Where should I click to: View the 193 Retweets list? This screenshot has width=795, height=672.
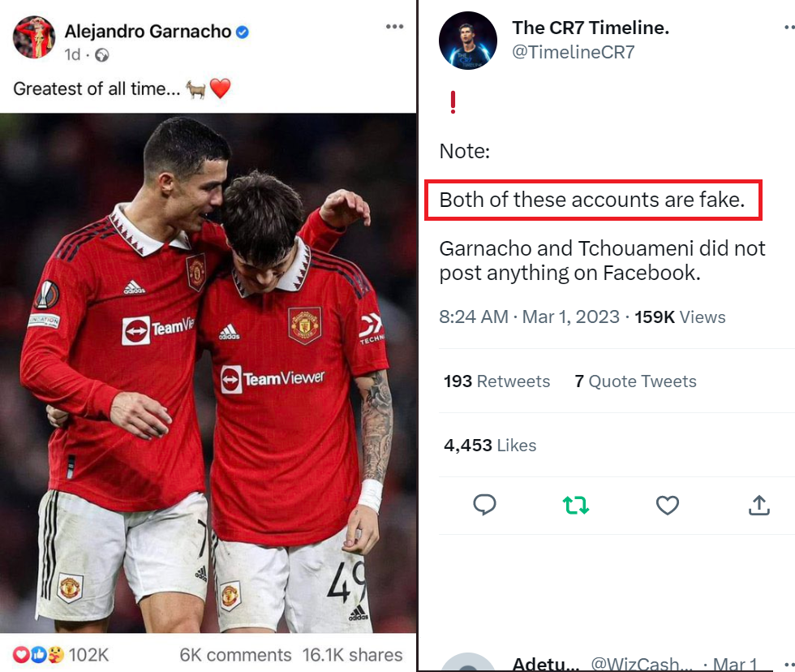(496, 381)
